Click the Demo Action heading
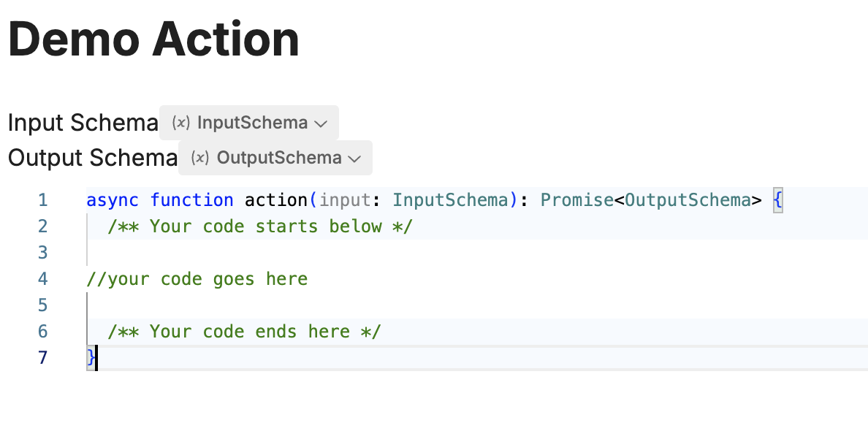 pos(154,39)
